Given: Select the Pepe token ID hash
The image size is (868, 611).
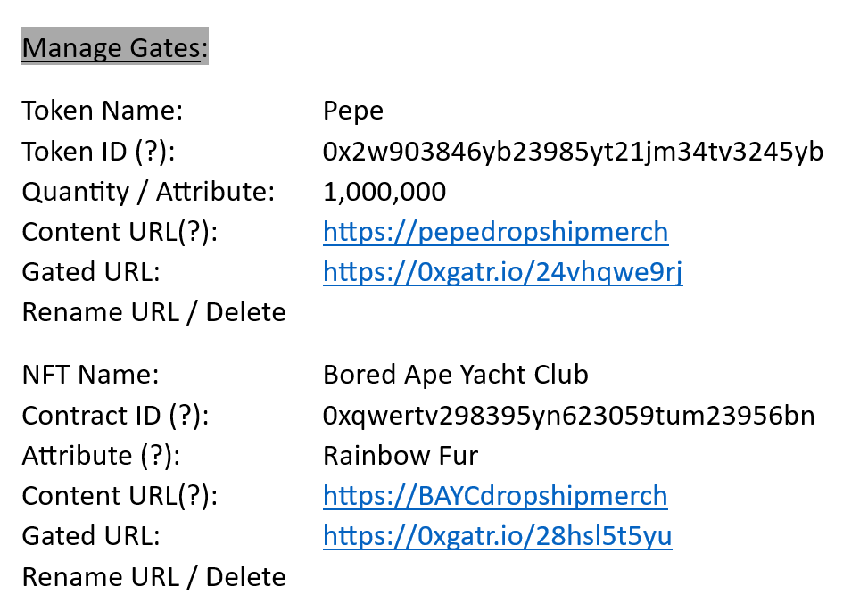Looking at the screenshot, I should [x=573, y=152].
